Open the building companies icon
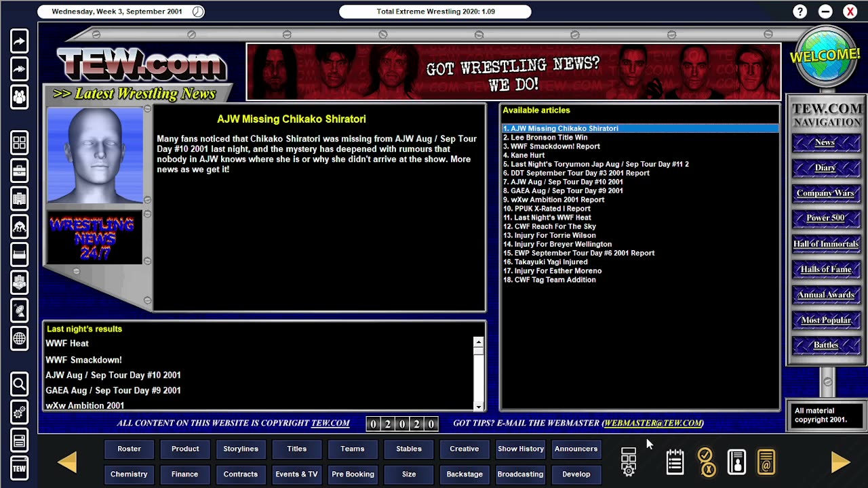 coord(19,199)
